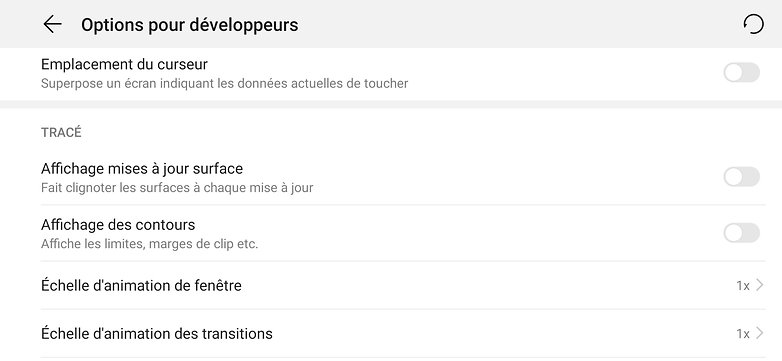Enable Affichage mises à jour surface switch
The height and width of the screenshot is (361, 782).
point(742,177)
